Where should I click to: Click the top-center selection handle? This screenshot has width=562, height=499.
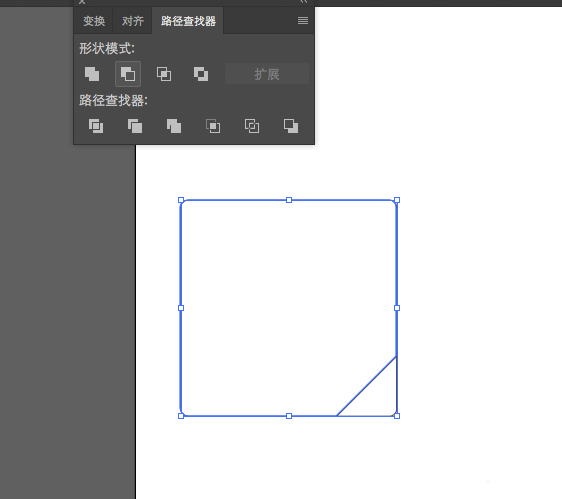click(289, 200)
